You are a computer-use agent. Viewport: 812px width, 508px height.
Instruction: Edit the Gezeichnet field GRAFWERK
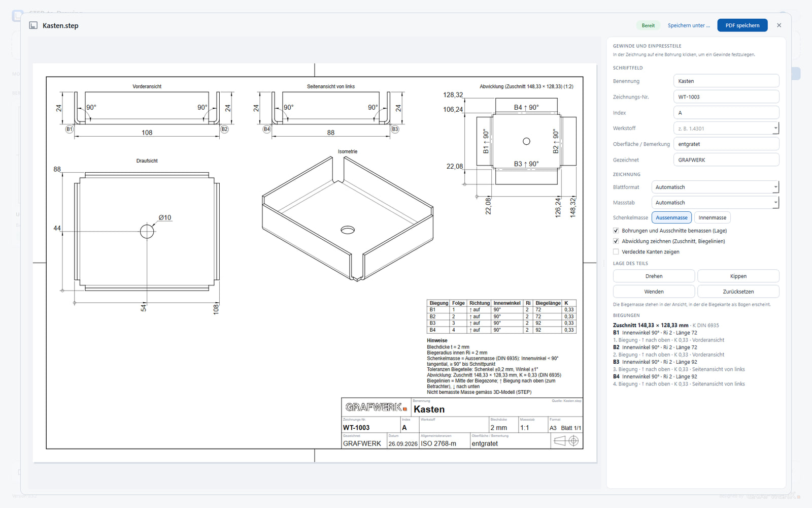pyautogui.click(x=726, y=160)
